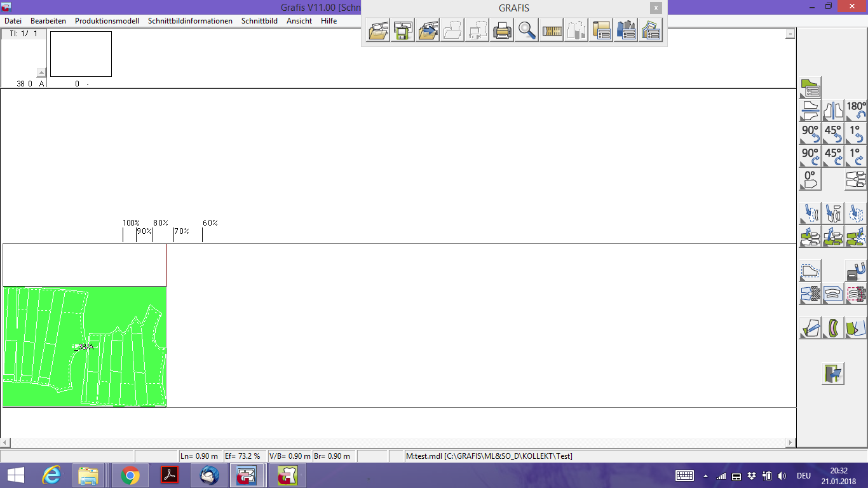Save the marker using the floppy disk icon
The width and height of the screenshot is (868, 488).
point(403,30)
